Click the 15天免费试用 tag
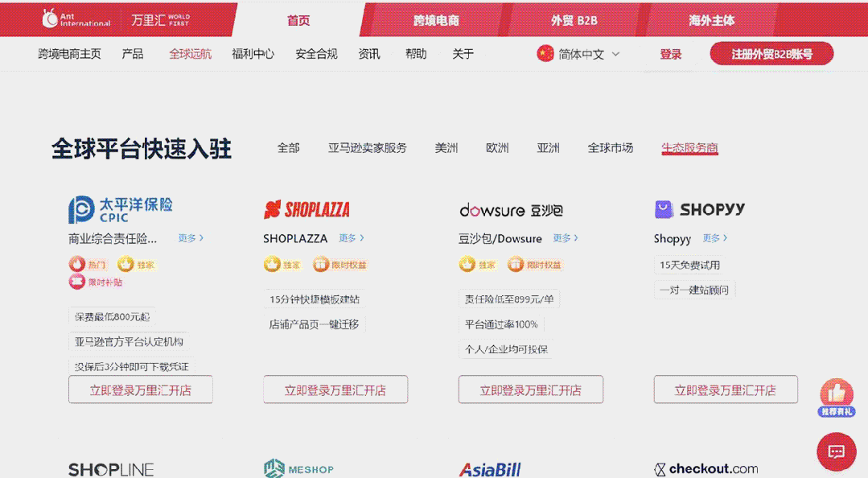This screenshot has width=868, height=478. tap(689, 265)
